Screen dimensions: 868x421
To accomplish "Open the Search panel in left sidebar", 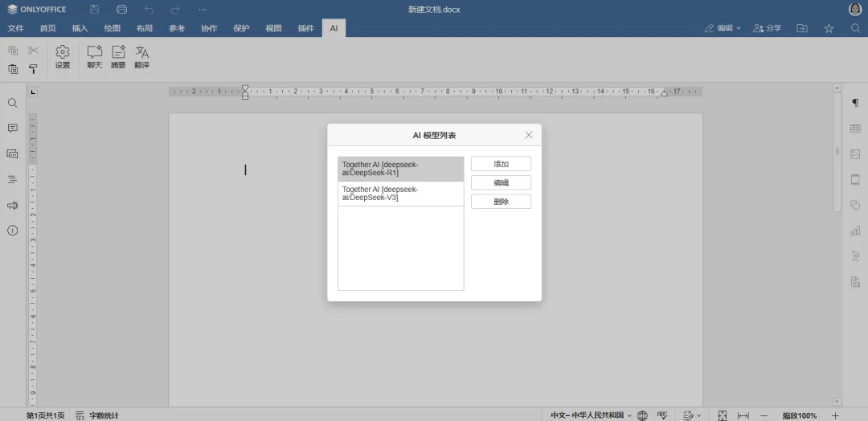I will [x=13, y=103].
